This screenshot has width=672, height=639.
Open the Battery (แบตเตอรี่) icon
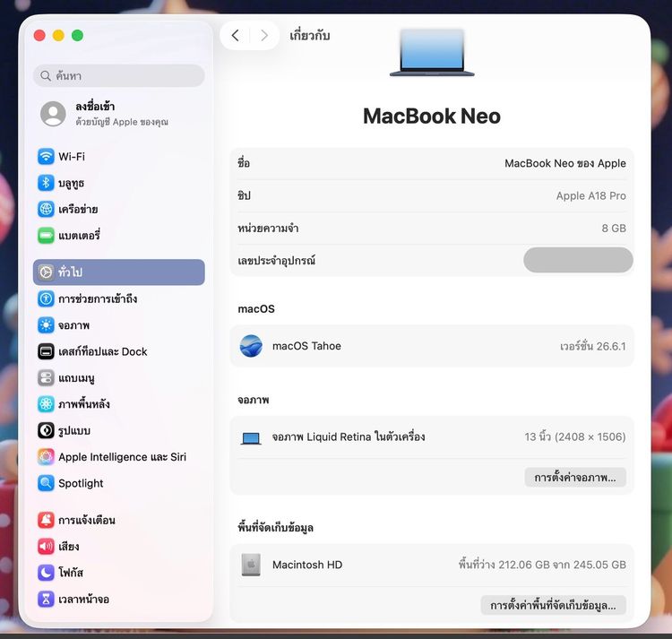[46, 236]
